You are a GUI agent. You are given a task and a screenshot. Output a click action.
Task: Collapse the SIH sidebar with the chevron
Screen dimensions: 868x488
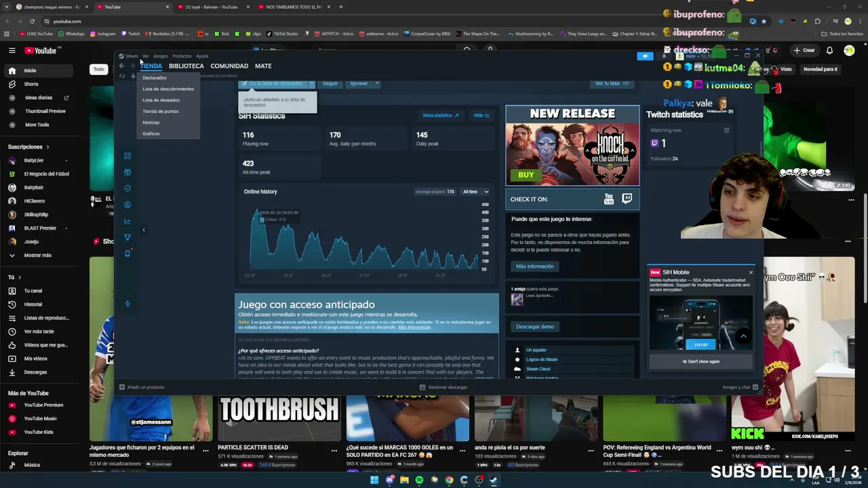pyautogui.click(x=144, y=230)
